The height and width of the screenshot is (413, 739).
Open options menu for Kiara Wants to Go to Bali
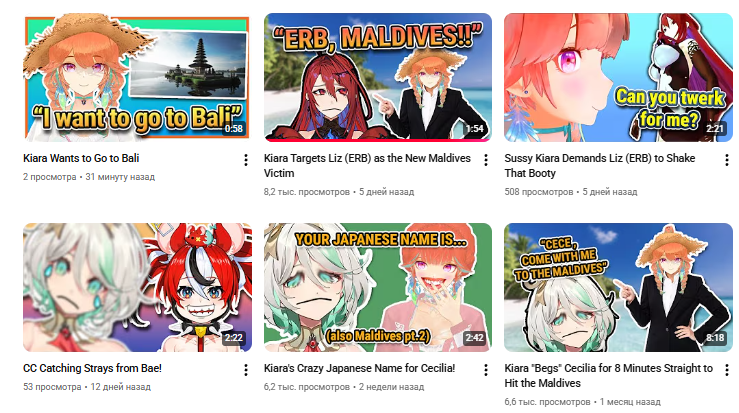(246, 160)
